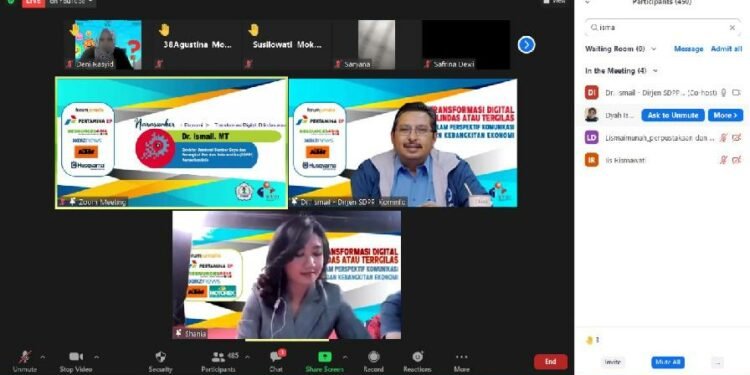Select Dr. Ismail co-host participant row
Viewport: 750px width, 375px height.
(663, 93)
